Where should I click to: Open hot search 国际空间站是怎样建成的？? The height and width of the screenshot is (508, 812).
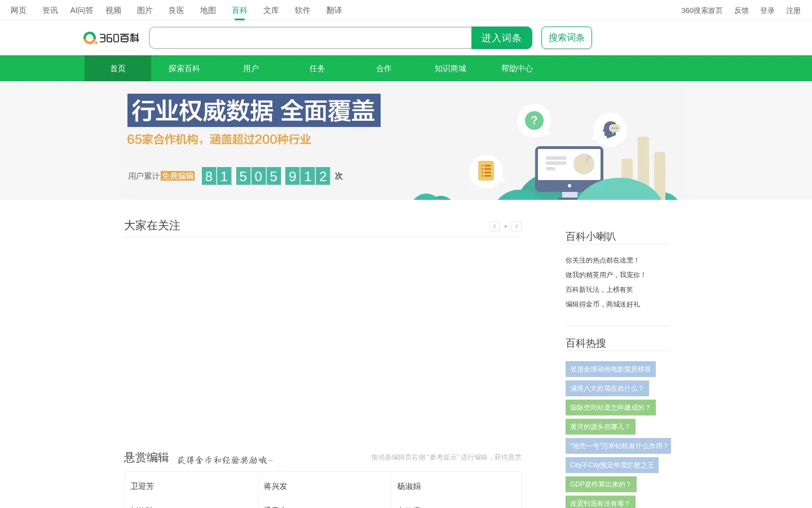point(611,408)
